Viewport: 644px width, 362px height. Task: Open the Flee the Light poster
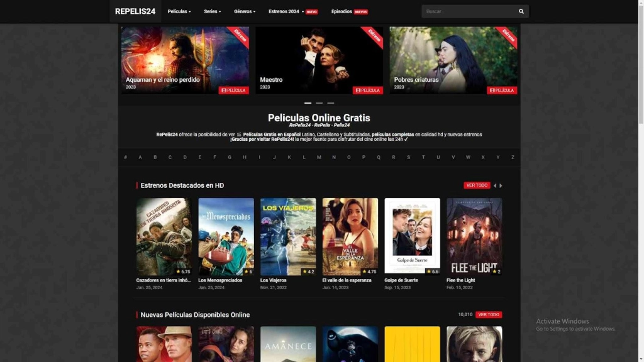pyautogui.click(x=474, y=236)
